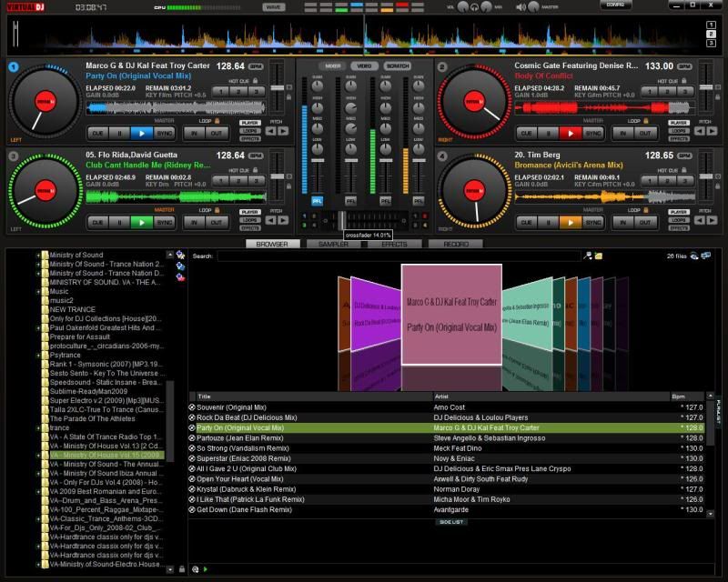Click the SIDE LIST button
Image resolution: width=728 pixels, height=582 pixels.
coord(451,522)
